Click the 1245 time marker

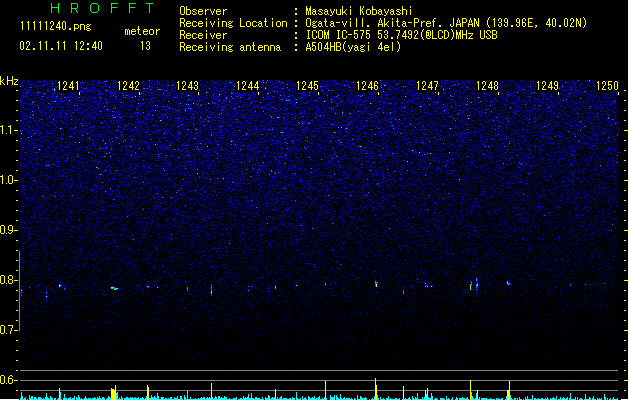tap(307, 86)
